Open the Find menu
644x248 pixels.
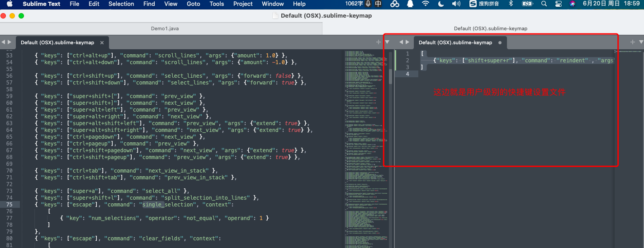[149, 4]
